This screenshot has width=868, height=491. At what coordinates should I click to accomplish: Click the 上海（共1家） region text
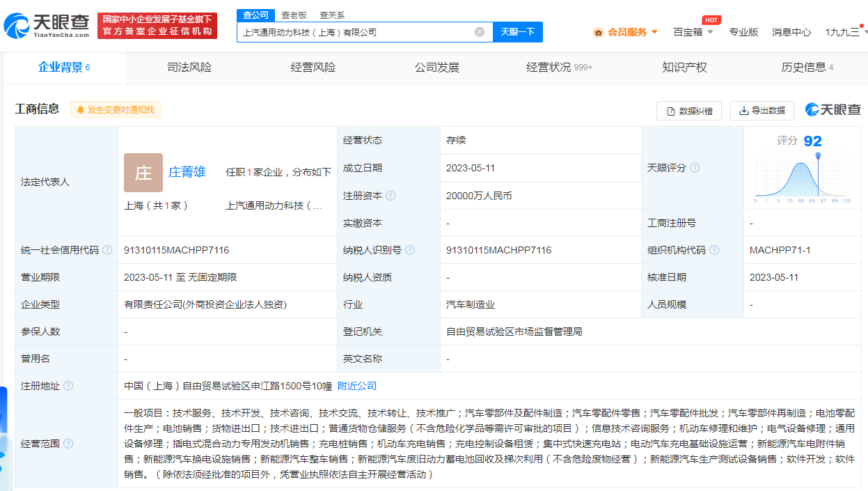[156, 205]
